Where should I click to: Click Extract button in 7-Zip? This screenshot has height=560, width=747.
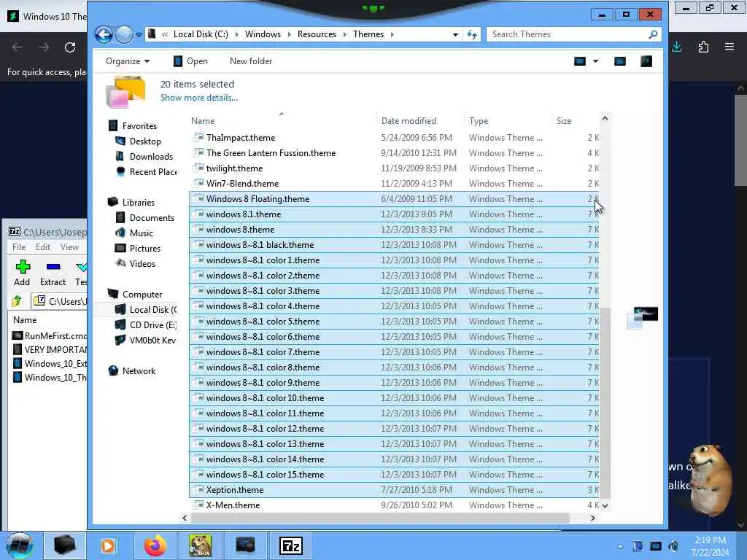point(53,273)
